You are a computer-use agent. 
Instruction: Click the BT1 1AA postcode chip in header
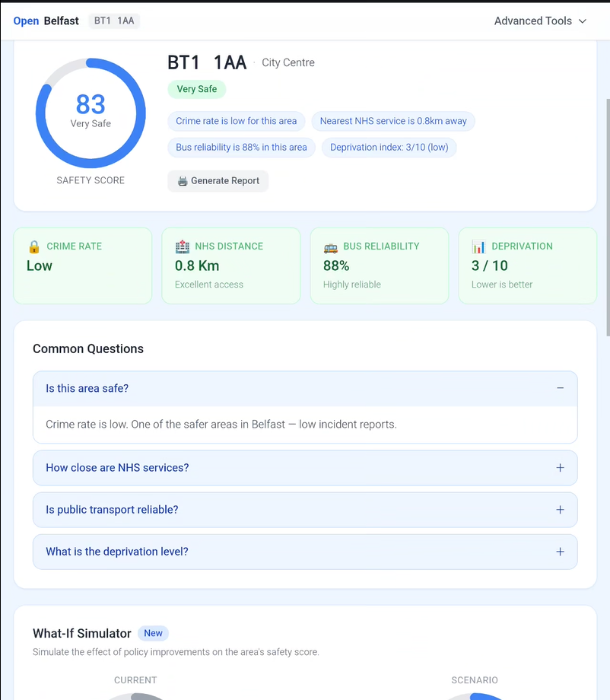[x=114, y=21]
